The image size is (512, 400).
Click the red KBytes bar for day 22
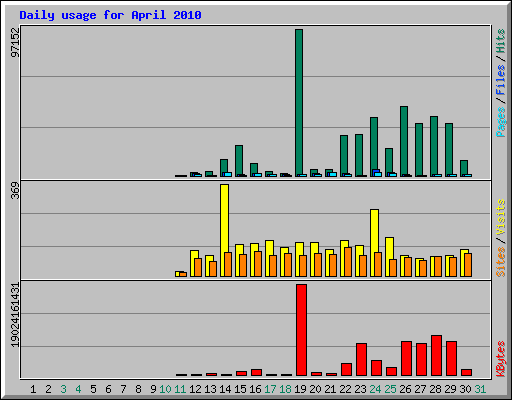pyautogui.click(x=346, y=369)
